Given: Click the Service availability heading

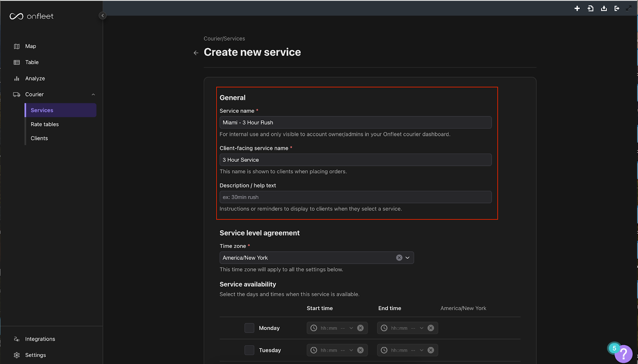Looking at the screenshot, I should [x=248, y=284].
